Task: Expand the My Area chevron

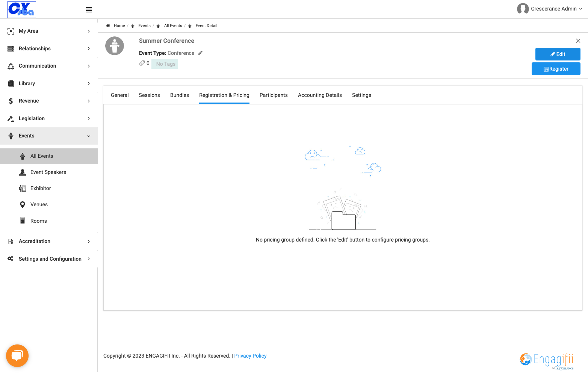Action: coord(89,31)
